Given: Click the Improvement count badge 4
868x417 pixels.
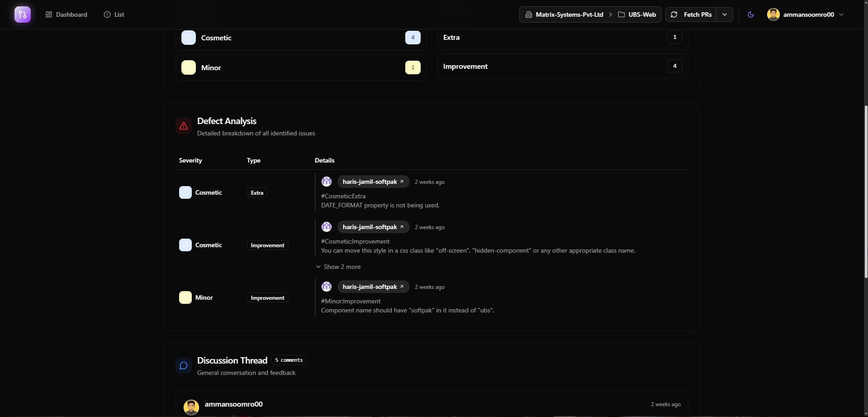Looking at the screenshot, I should pyautogui.click(x=674, y=66).
